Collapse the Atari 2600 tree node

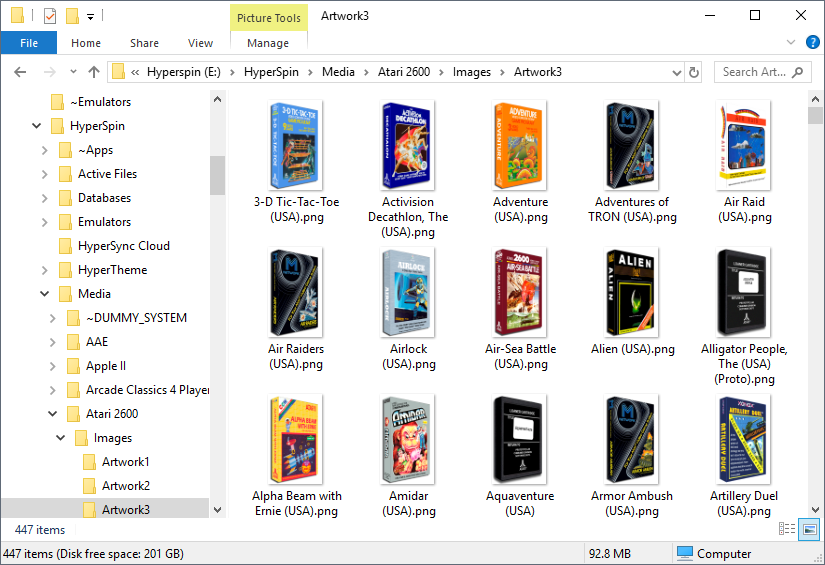(x=45, y=414)
